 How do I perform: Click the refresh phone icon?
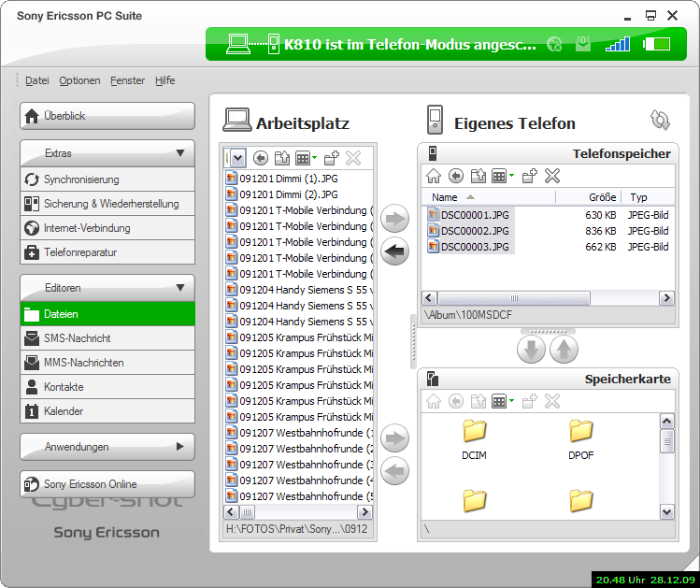tap(660, 120)
